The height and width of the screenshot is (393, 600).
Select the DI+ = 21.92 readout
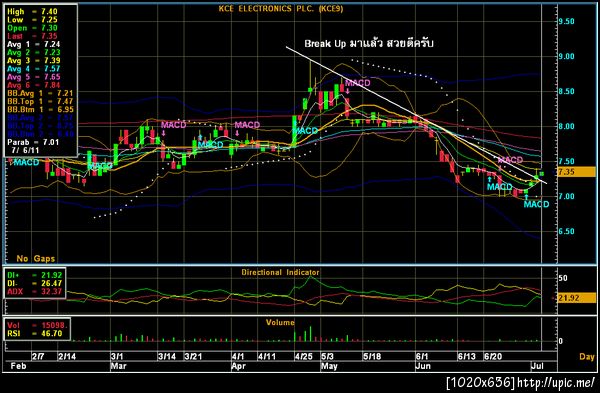tap(34, 275)
